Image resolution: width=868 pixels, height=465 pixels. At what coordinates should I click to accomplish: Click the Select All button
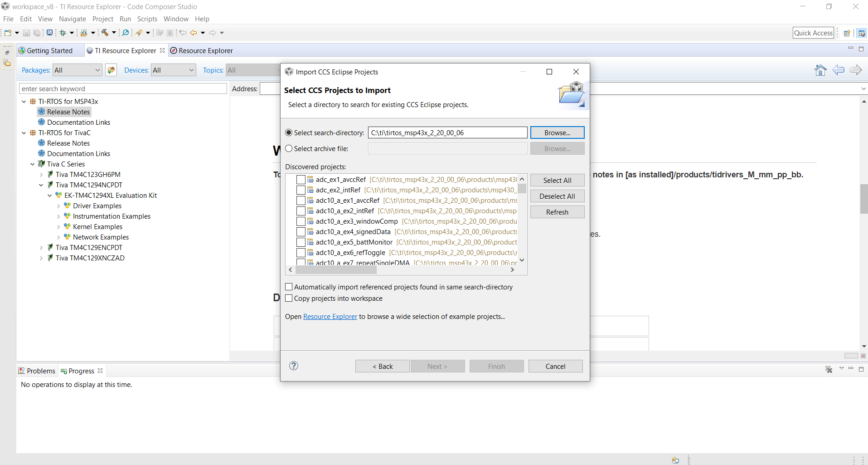557,180
